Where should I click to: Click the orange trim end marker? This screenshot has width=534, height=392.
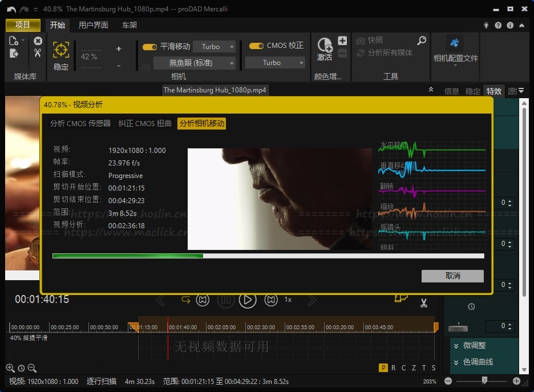click(436, 328)
